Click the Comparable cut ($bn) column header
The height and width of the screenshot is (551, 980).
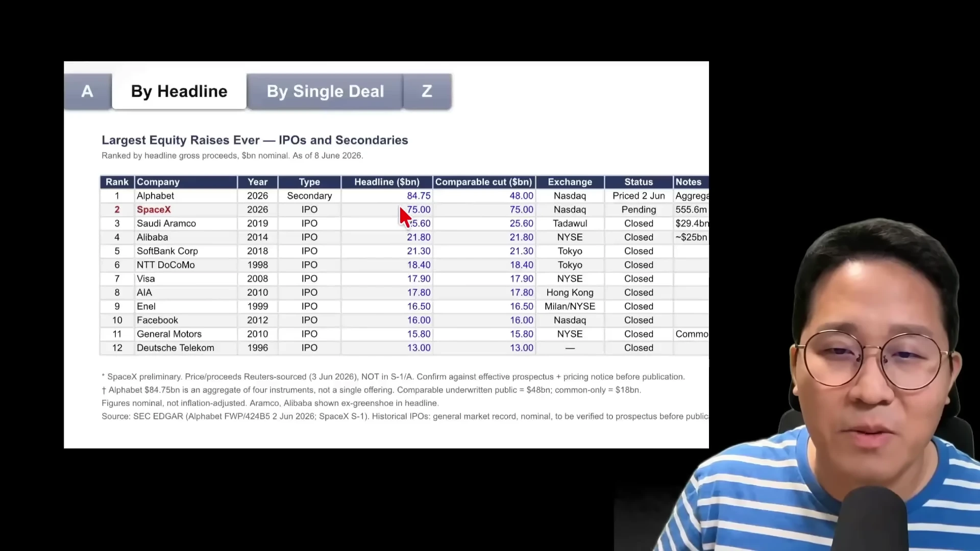click(x=484, y=182)
